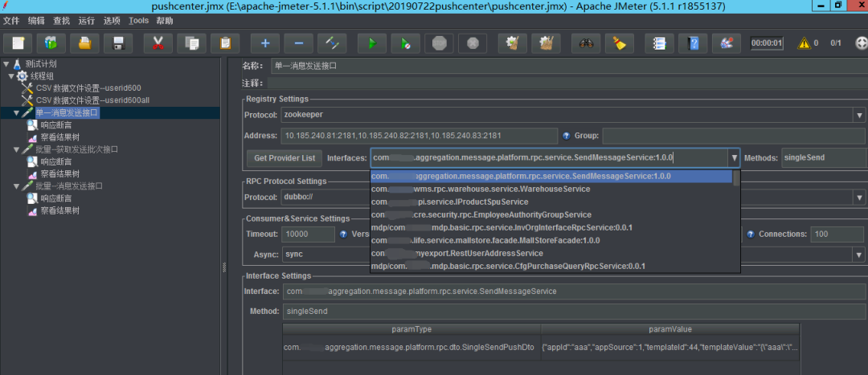The height and width of the screenshot is (375, 868).
Task: Select IProductSpuService in the interfaces list
Action: pyautogui.click(x=551, y=202)
